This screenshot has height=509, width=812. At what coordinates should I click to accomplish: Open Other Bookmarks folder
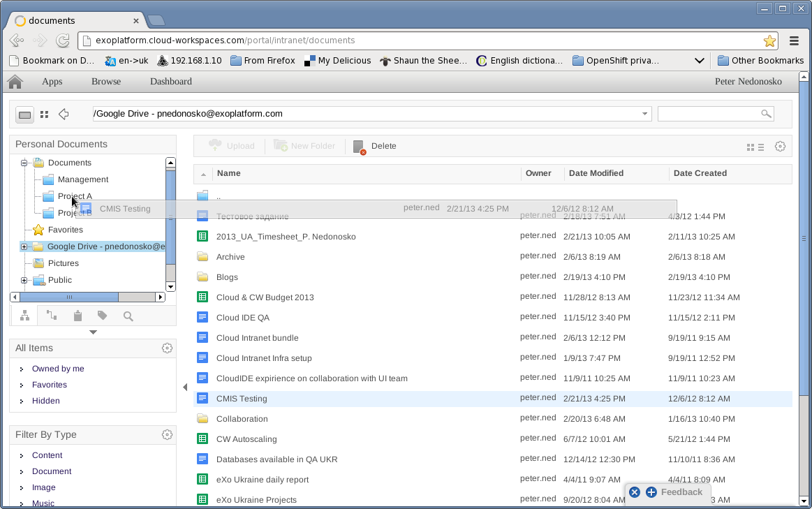pyautogui.click(x=760, y=61)
